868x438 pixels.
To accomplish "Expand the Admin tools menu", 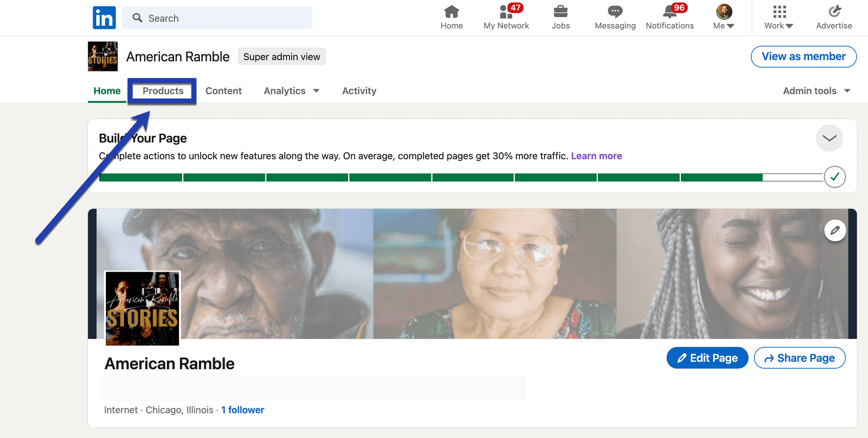I will (816, 91).
